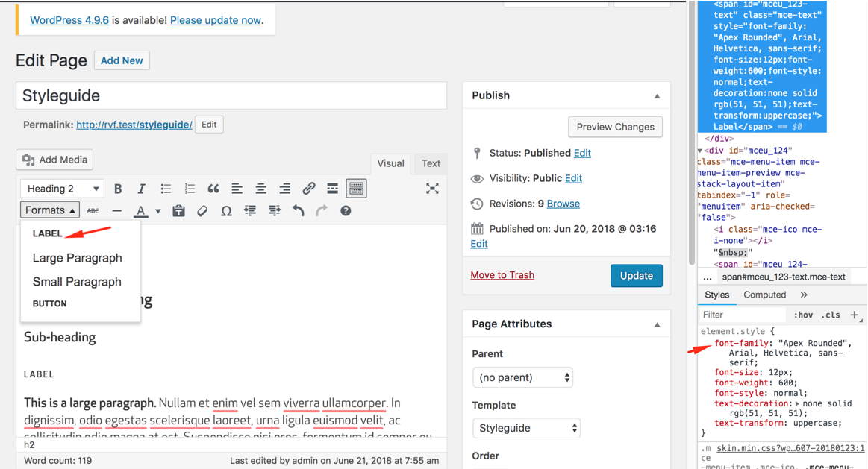Increase paragraph indent
The width and height of the screenshot is (868, 469).
pyautogui.click(x=274, y=211)
